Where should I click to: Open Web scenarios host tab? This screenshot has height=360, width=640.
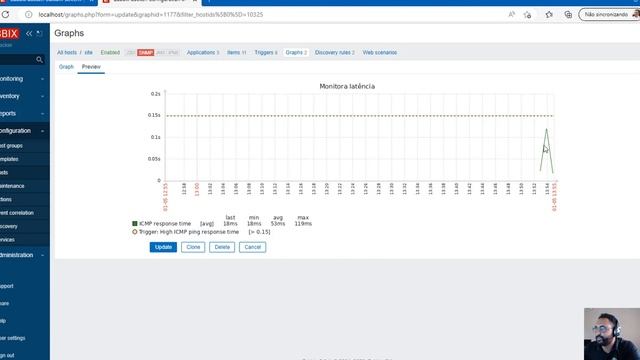(380, 53)
